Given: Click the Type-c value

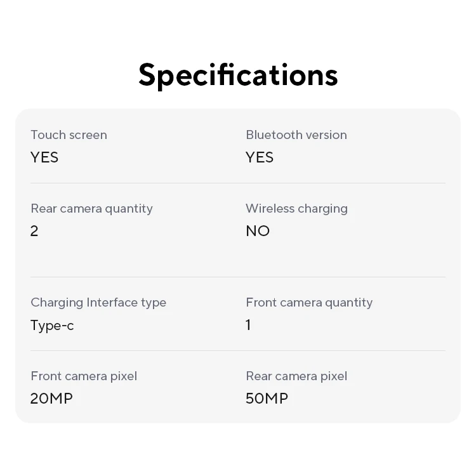Looking at the screenshot, I should coord(52,326).
